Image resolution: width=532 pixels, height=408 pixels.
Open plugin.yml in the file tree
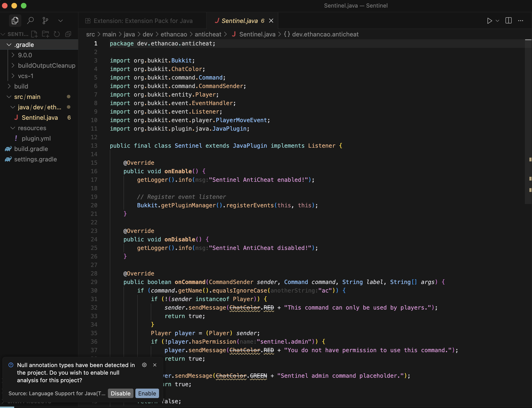click(x=36, y=138)
